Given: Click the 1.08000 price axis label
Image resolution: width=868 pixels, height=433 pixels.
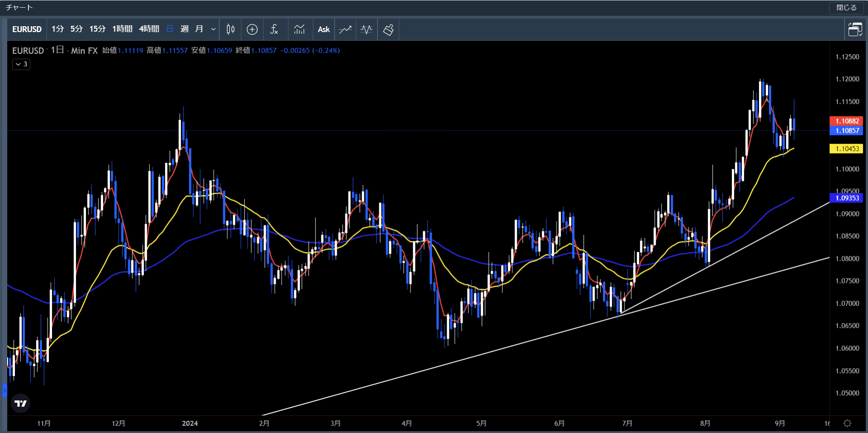Looking at the screenshot, I should coord(847,259).
